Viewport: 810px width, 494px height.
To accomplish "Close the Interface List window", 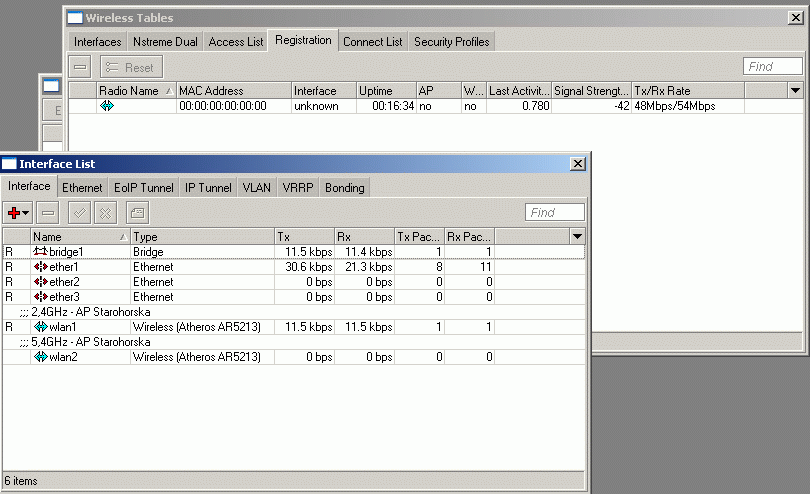I will click(578, 164).
